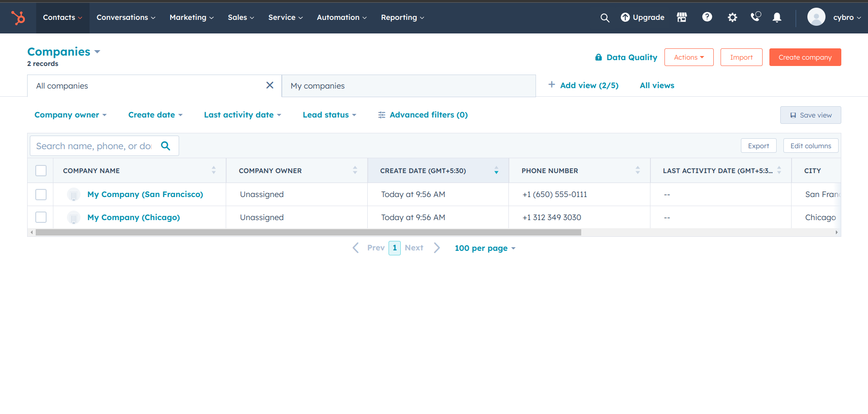This screenshot has height=414, width=868.
Task: Open the Lead status filter dropdown
Action: click(329, 115)
